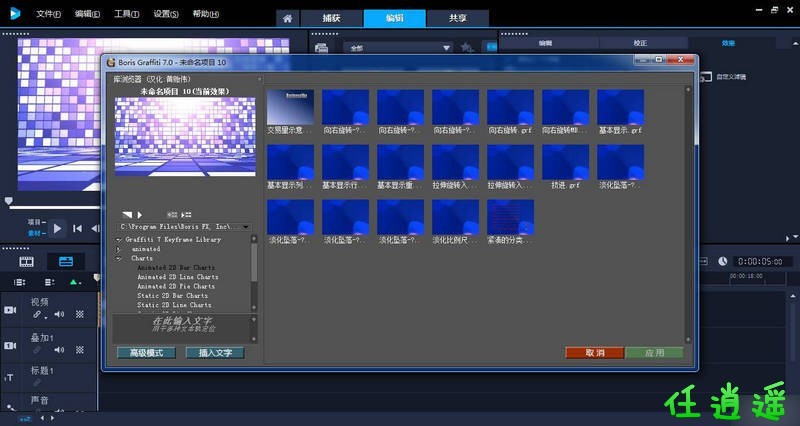Switch to the 共享 step tab
The height and width of the screenshot is (426, 800).
pyautogui.click(x=458, y=18)
